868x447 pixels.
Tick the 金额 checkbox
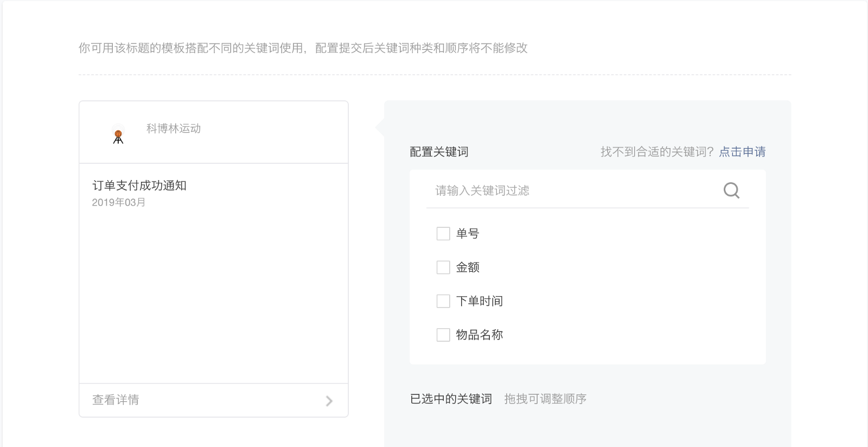click(443, 267)
